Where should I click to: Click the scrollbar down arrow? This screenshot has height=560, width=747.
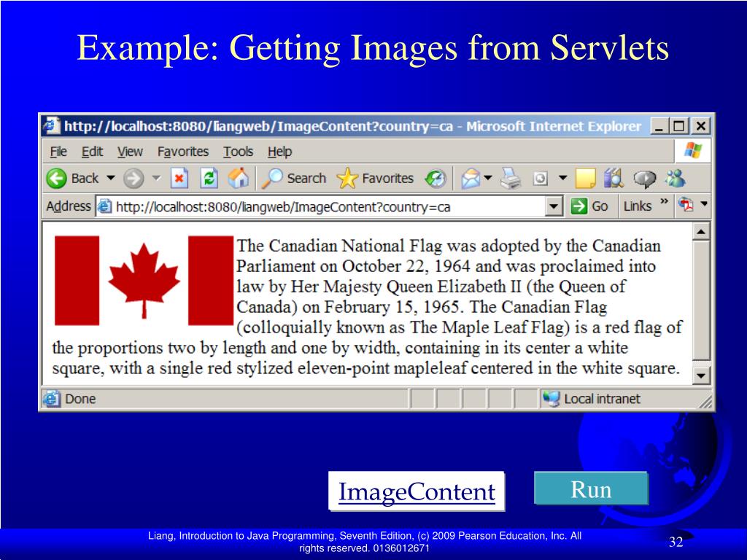(701, 376)
